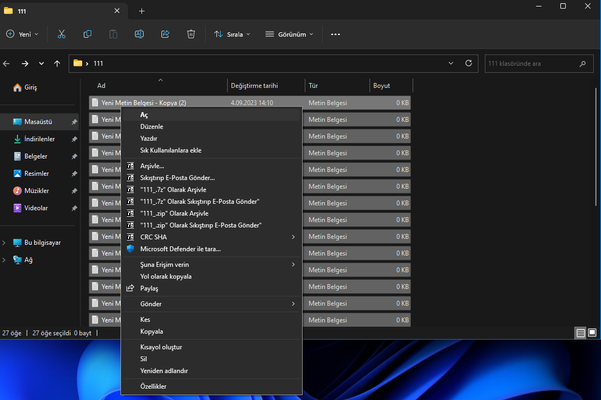Click the file list vertical scrollbar

coord(596,148)
